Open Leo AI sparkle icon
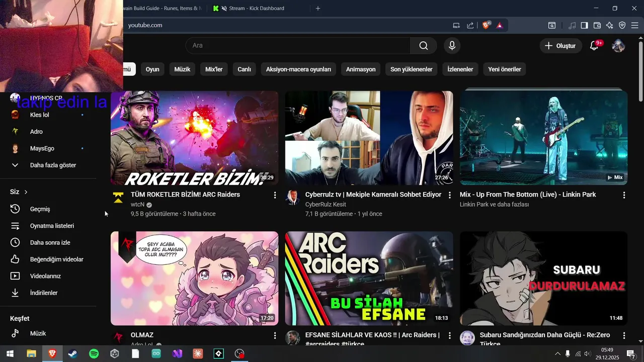Viewport: 644px width, 362px height. (x=610, y=25)
